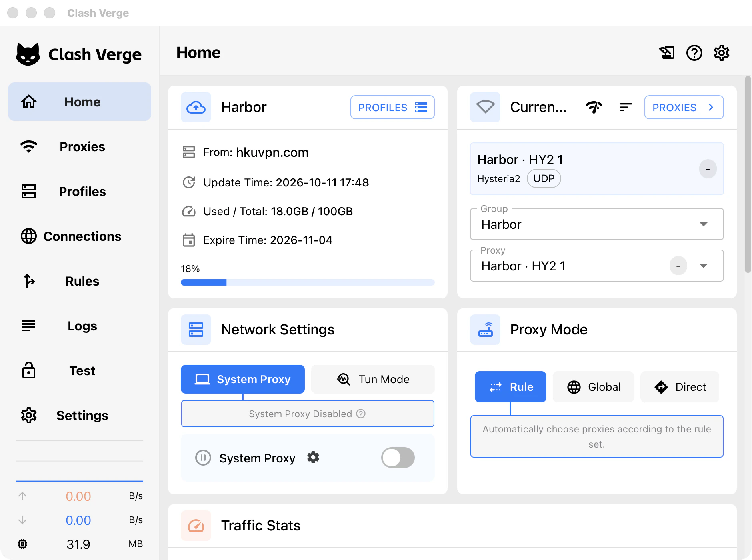The image size is (752, 560).
Task: Click the UDP tag on current proxy
Action: pos(544,178)
